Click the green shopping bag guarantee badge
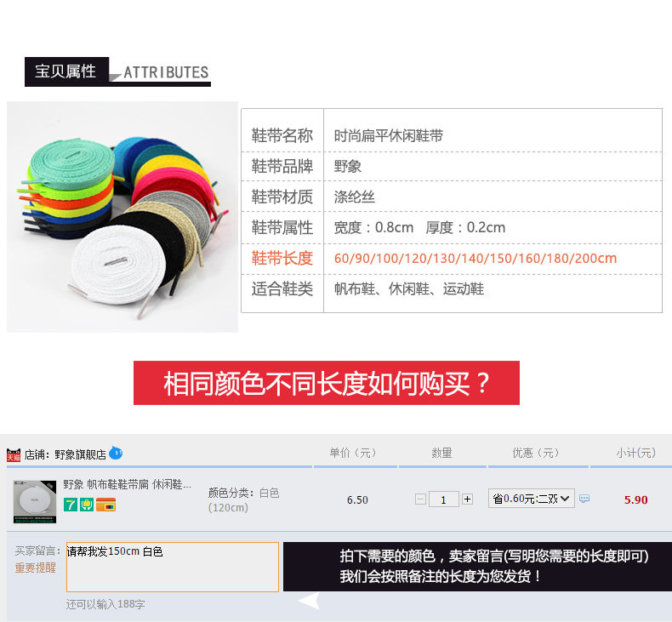This screenshot has width=672, height=622. pos(87,505)
